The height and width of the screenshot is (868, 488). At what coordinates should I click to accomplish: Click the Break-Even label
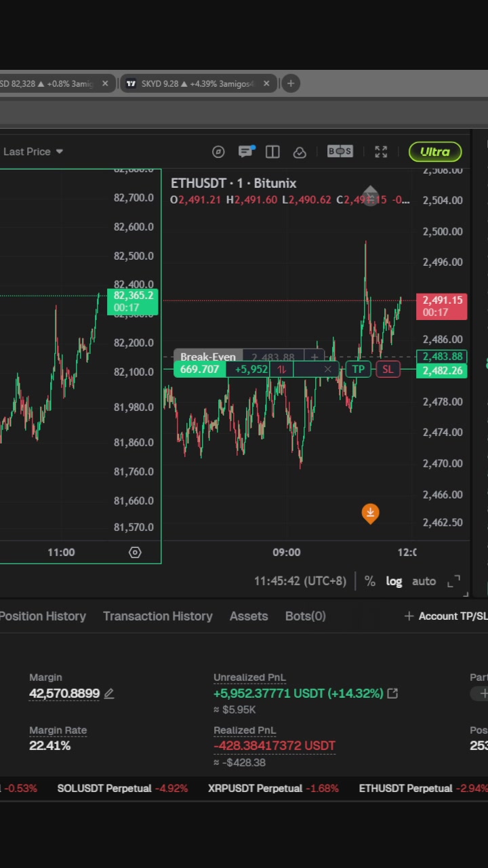click(208, 357)
